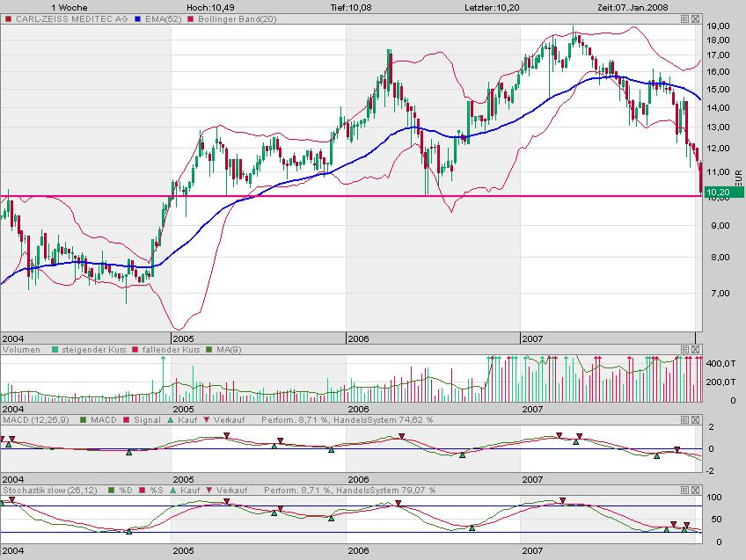Open the MACD panel settings (E) icon

tap(684, 419)
